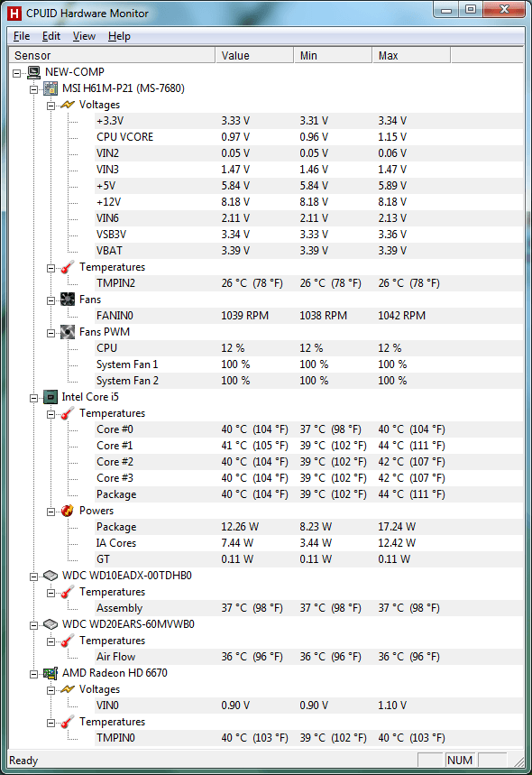Collapse the motherboard Voltages group
Image resolution: width=532 pixels, height=775 pixels.
tap(50, 106)
